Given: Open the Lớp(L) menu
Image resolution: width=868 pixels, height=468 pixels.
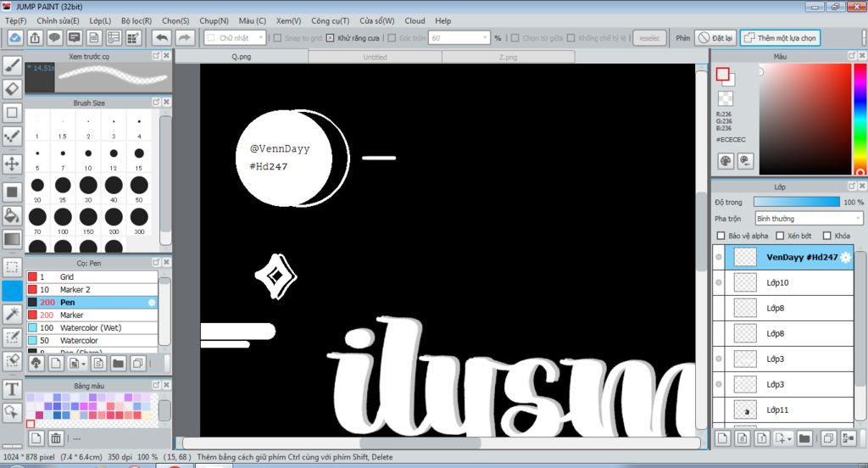Looking at the screenshot, I should (x=100, y=20).
